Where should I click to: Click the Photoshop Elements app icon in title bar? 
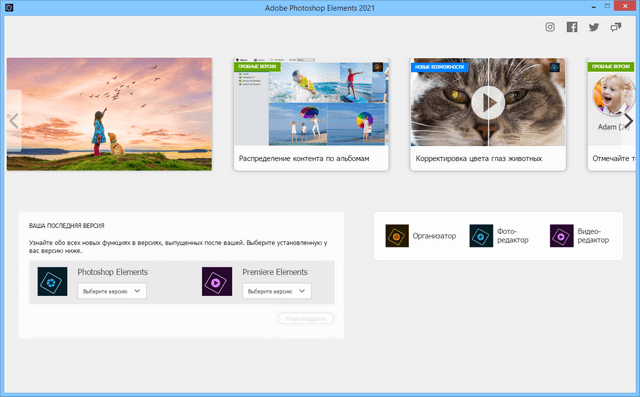click(x=9, y=7)
